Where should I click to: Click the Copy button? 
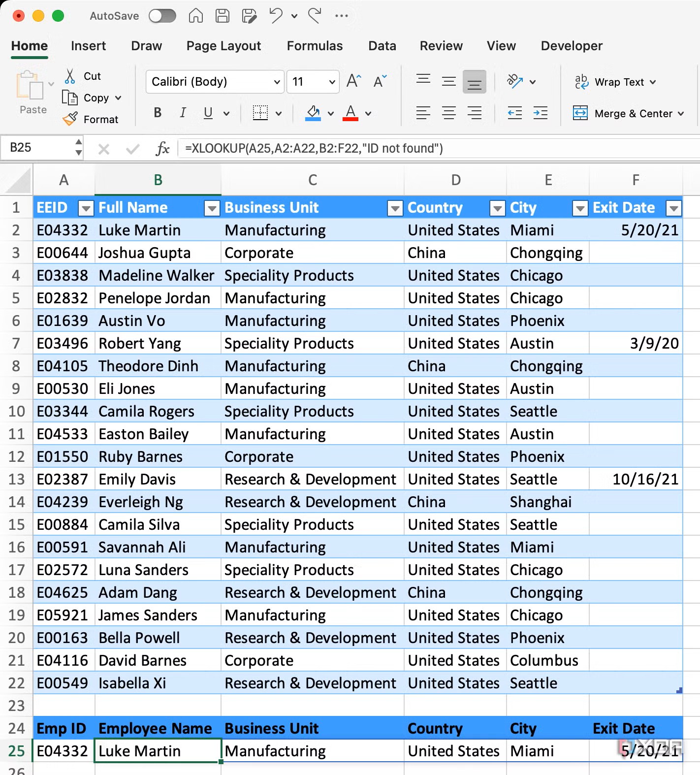[x=86, y=97]
